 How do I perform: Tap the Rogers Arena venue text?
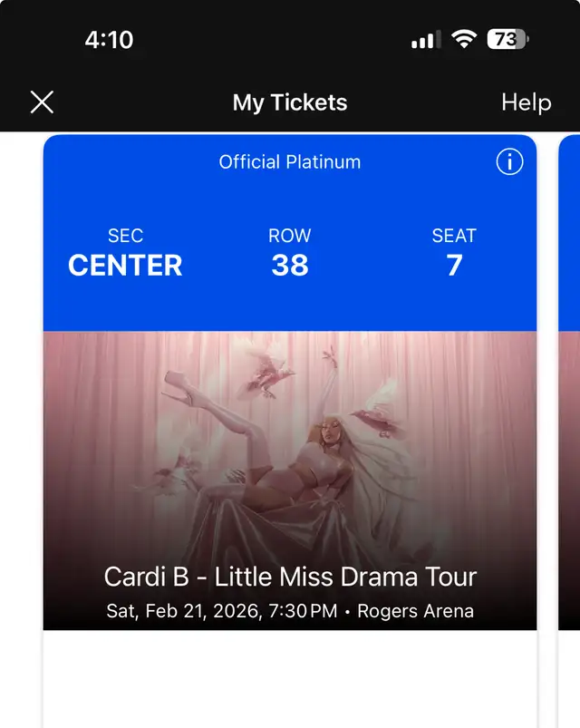[x=413, y=611]
